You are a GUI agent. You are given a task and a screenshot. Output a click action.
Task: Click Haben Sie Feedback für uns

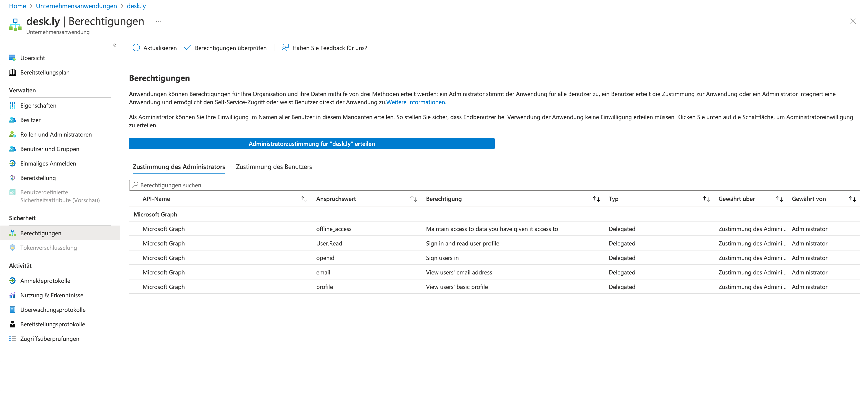[330, 48]
